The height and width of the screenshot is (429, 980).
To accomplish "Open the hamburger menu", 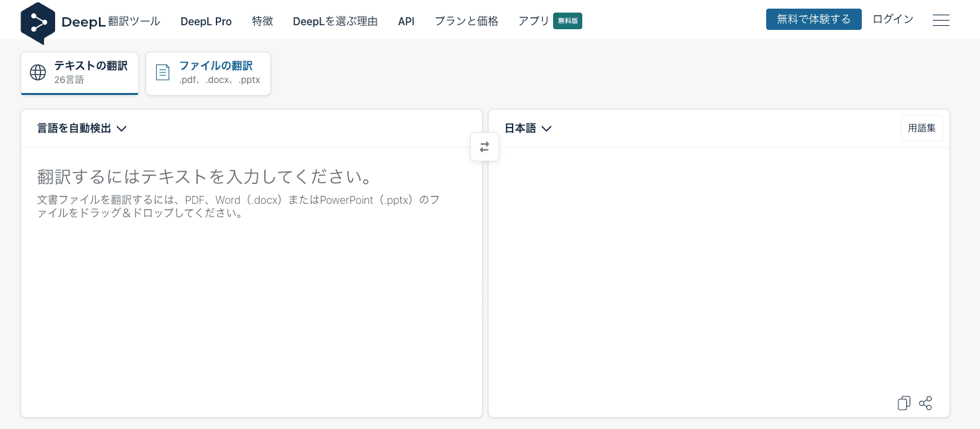I will tap(941, 20).
